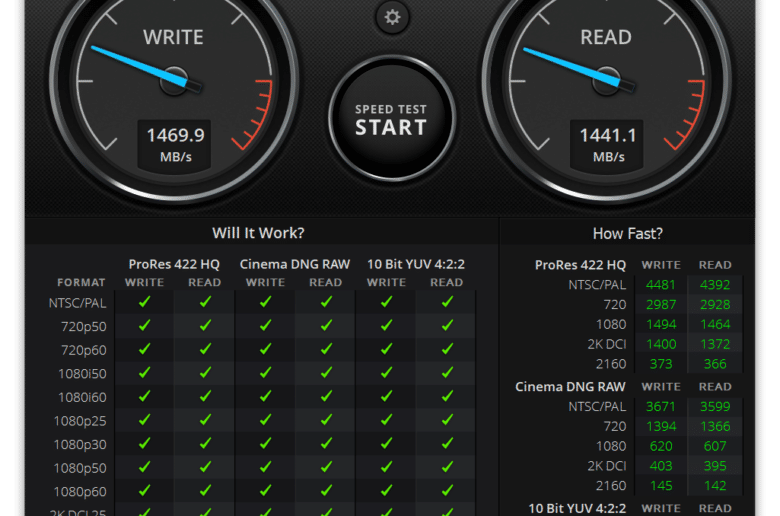Click the FORMAT column header

pos(81,283)
